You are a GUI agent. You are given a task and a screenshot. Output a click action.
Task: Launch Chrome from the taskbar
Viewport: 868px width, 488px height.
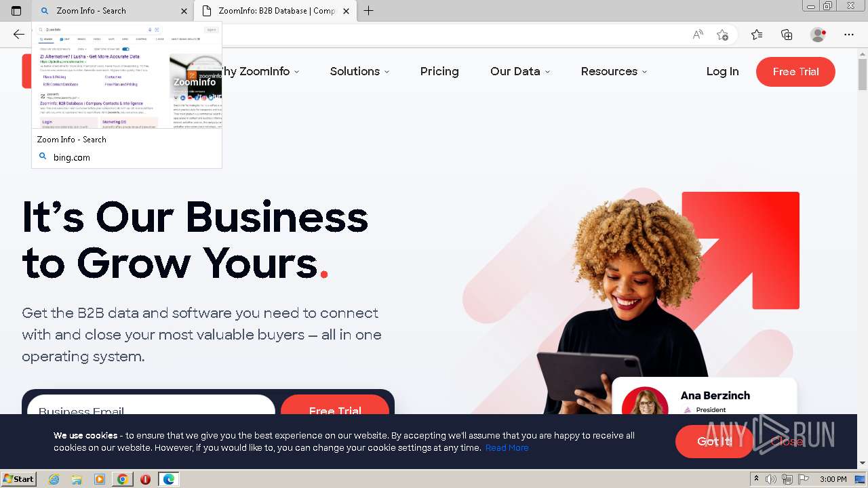click(x=122, y=479)
